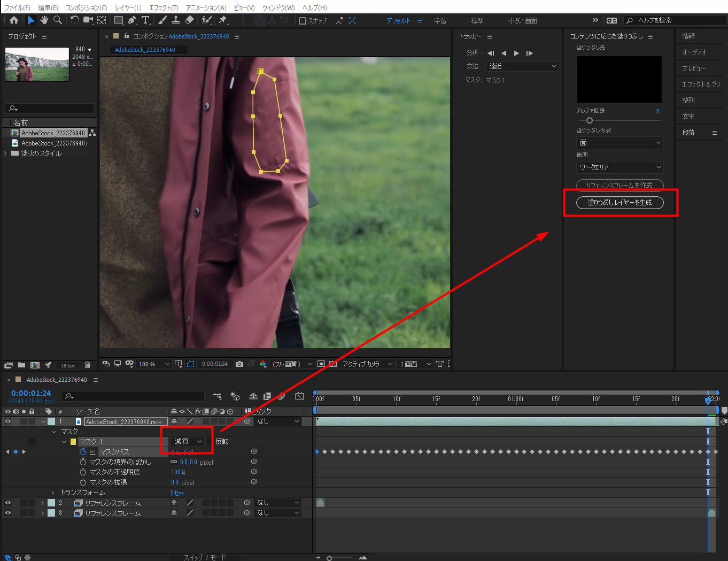
Task: Select the Pen tool
Action: (132, 20)
